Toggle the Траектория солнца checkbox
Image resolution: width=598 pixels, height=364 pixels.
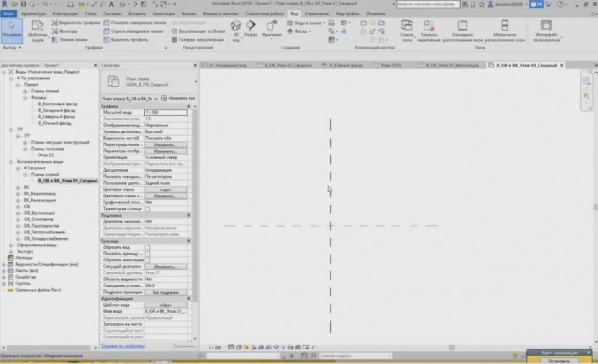148,209
